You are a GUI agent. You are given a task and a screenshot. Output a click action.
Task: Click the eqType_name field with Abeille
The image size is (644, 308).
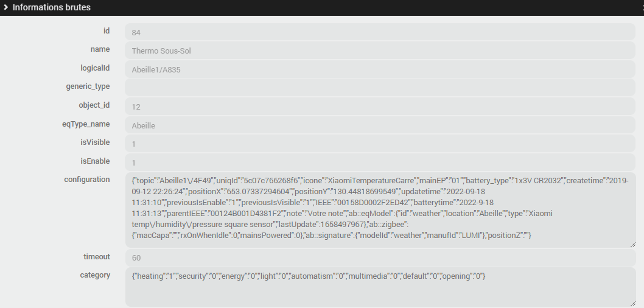click(380, 125)
